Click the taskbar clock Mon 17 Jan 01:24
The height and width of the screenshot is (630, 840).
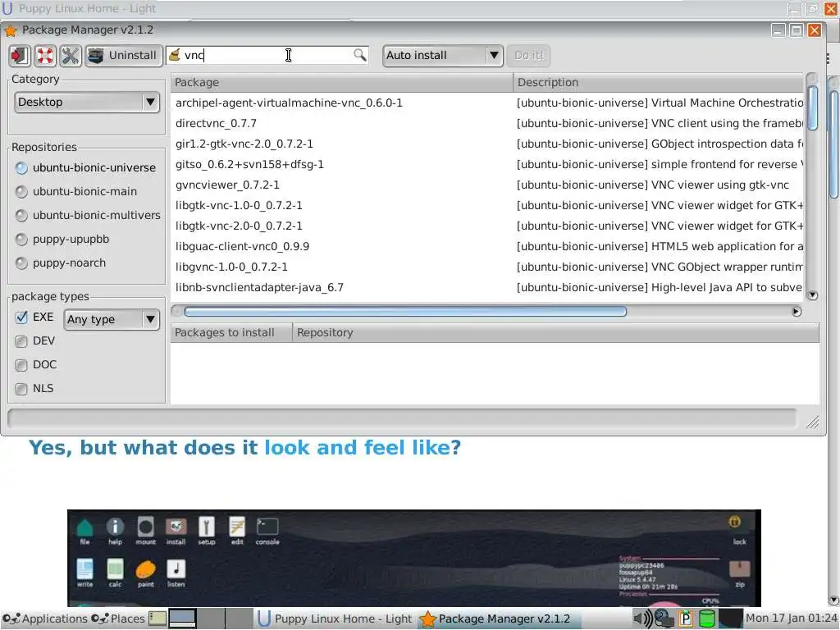(792, 619)
